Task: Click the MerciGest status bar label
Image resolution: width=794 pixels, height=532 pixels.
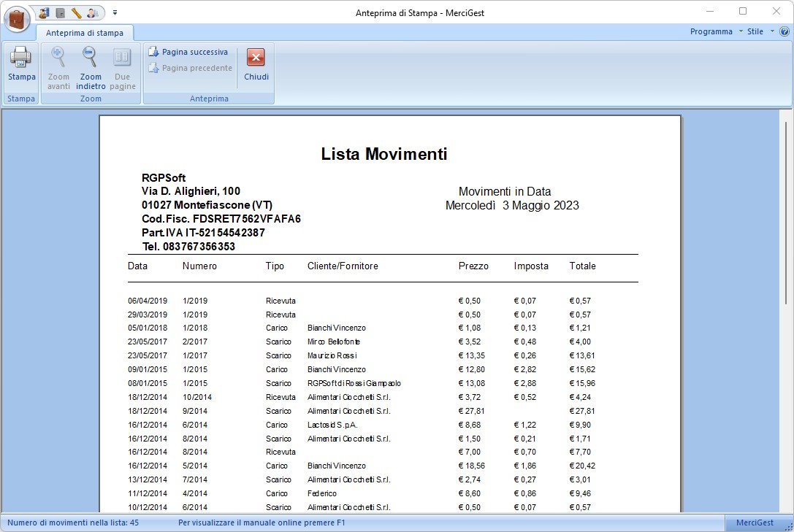Action: coord(755,523)
